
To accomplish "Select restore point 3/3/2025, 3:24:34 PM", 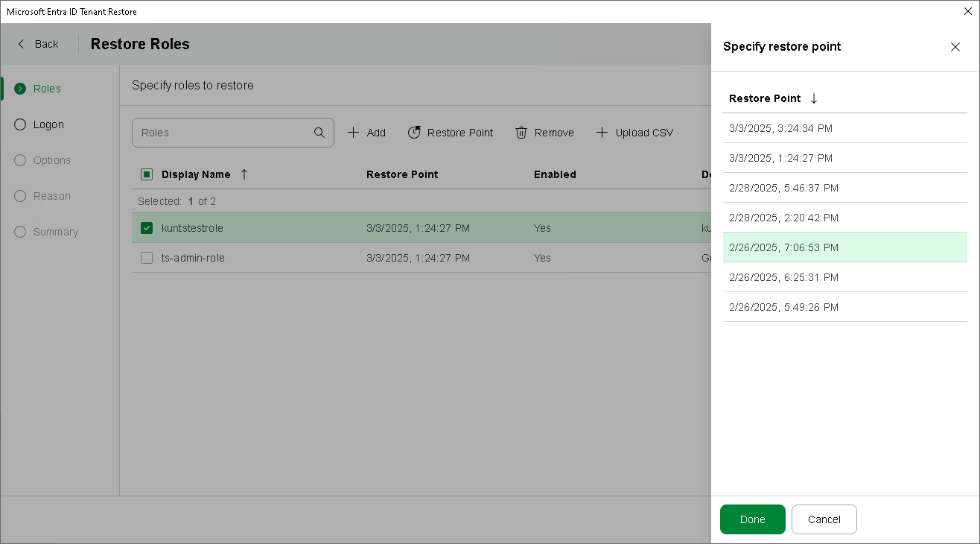I will click(x=780, y=128).
